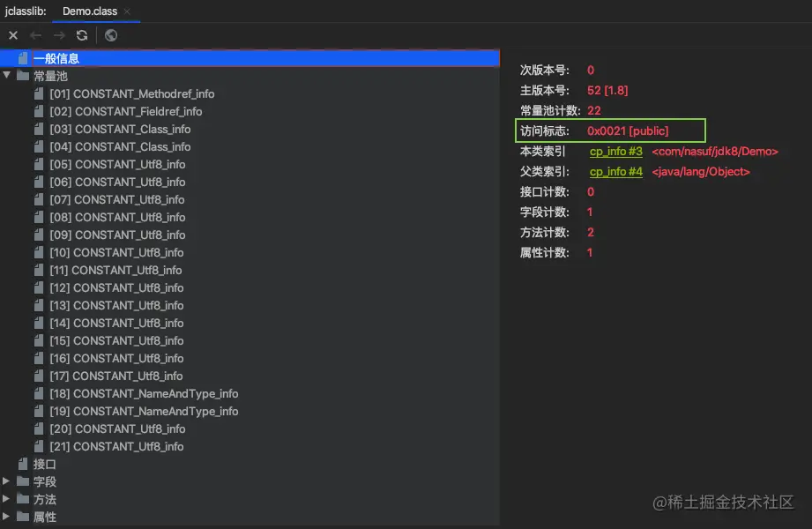Click the 一般信息 file icon
Viewport: 812px width, 529px height.
coord(23,58)
